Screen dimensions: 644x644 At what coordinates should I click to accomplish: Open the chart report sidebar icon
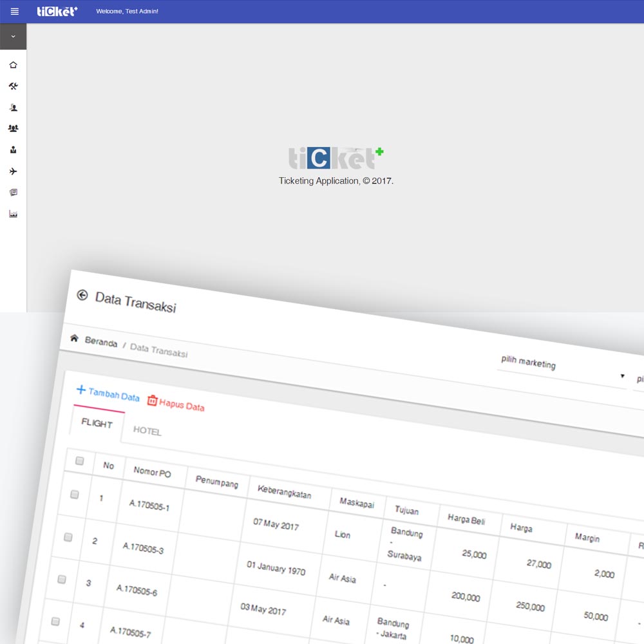[x=13, y=214]
